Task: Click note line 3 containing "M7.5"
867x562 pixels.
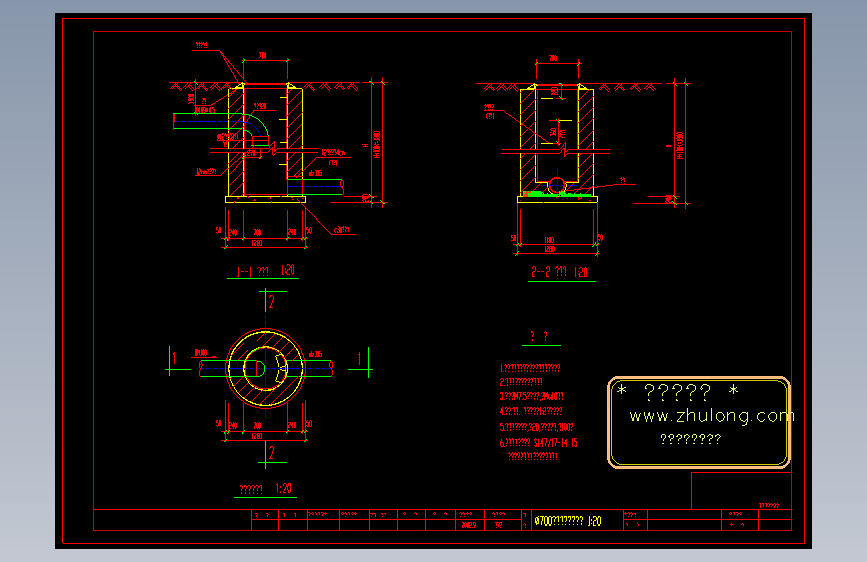Action: [x=531, y=396]
